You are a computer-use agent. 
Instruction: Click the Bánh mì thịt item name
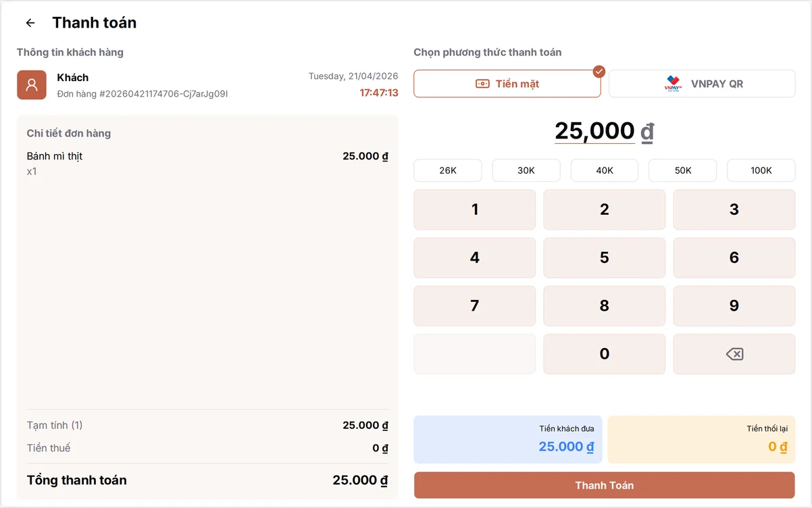point(55,156)
